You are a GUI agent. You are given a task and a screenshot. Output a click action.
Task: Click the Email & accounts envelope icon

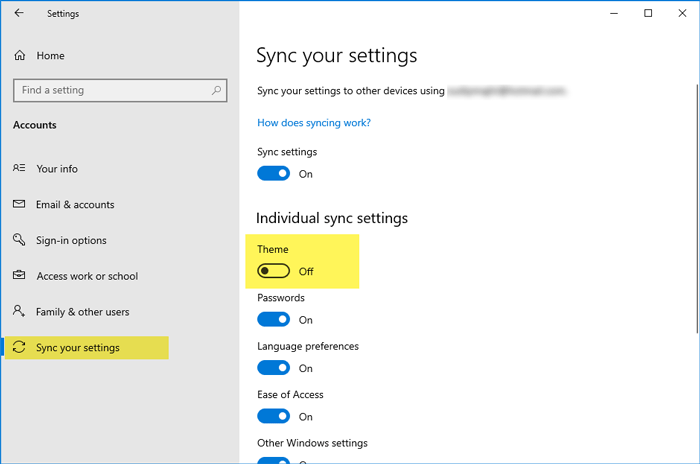tap(20, 204)
